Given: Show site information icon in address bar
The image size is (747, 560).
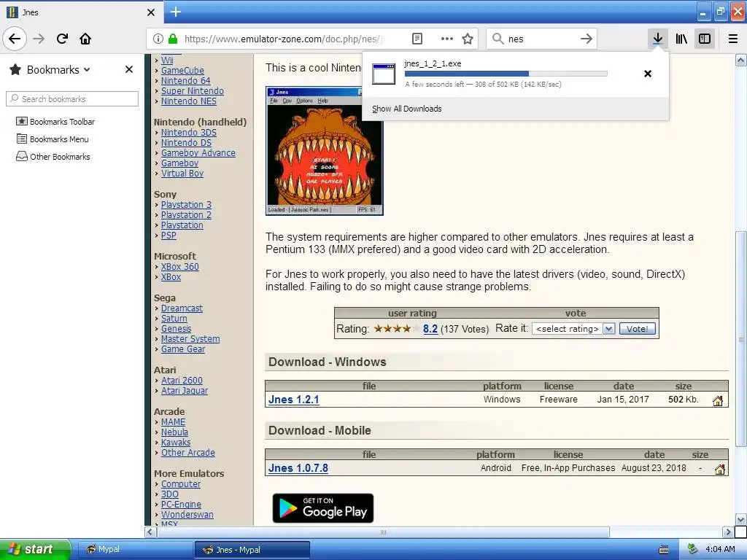Looking at the screenshot, I should click(x=158, y=39).
